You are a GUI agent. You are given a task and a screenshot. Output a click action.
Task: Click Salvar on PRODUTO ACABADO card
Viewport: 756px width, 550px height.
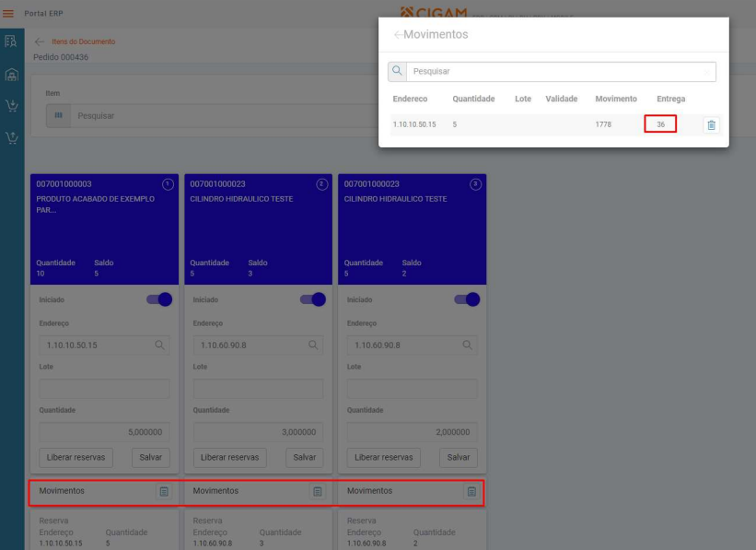pos(150,457)
